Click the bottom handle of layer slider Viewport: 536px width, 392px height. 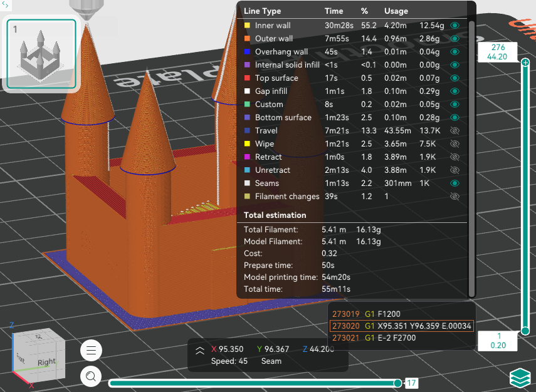pyautogui.click(x=525, y=331)
